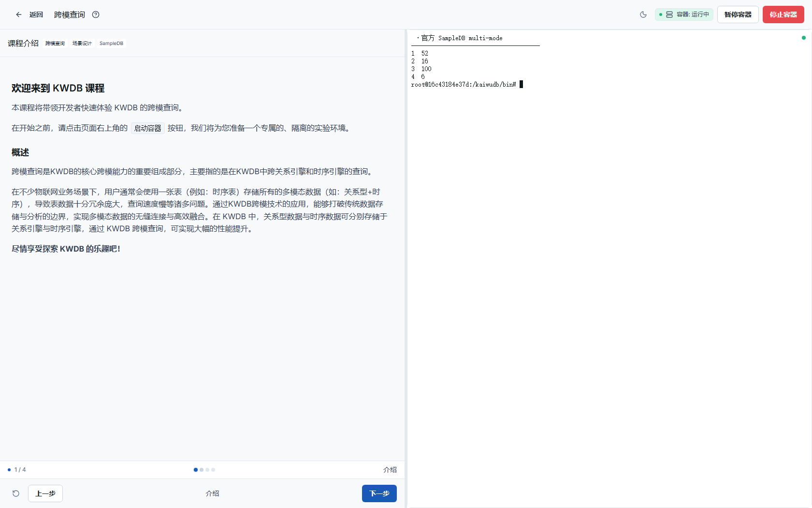Click the container status badge 容器: 运行中
This screenshot has width=812, height=508.
point(684,15)
